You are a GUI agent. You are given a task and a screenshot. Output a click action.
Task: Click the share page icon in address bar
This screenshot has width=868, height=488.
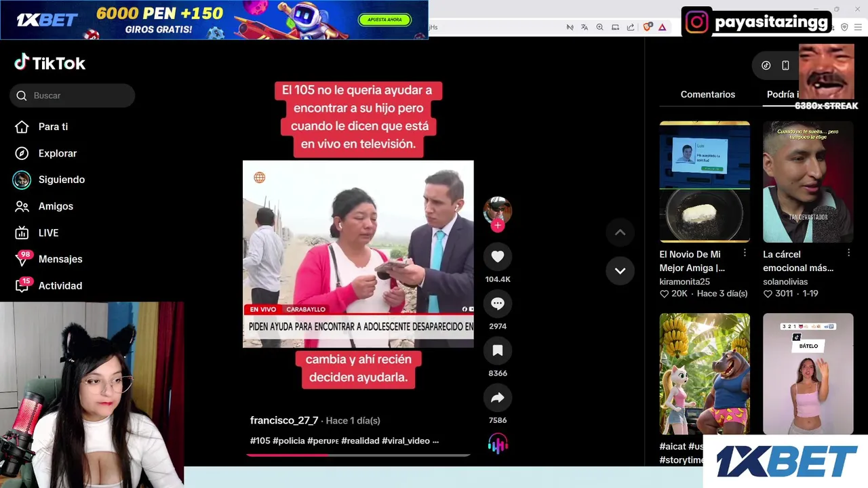click(631, 27)
